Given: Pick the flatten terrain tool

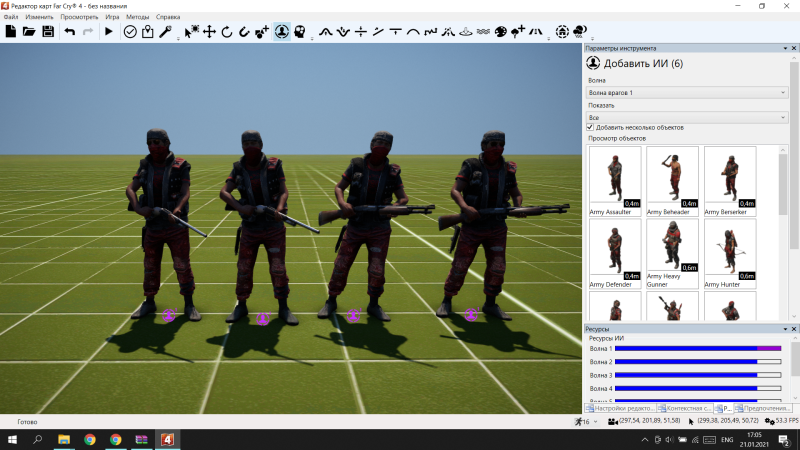Looking at the screenshot, I should [395, 32].
